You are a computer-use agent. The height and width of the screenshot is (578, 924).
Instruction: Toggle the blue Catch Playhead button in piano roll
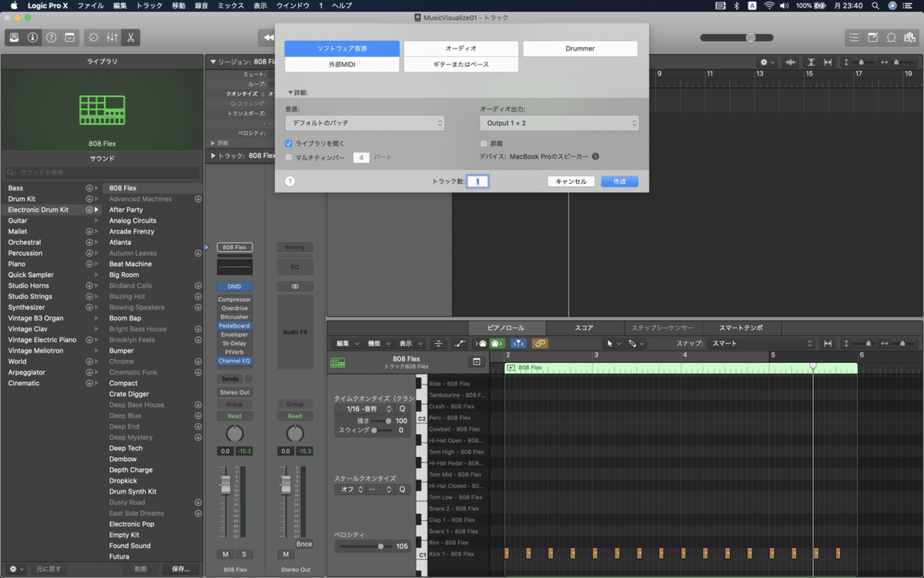click(x=517, y=344)
